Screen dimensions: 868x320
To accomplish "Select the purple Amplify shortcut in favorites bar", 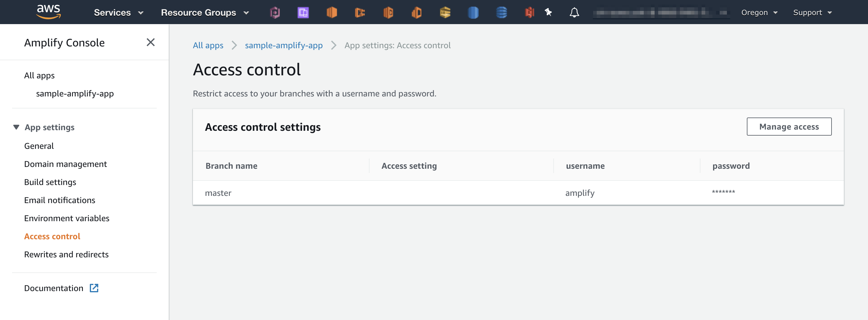I will point(303,12).
